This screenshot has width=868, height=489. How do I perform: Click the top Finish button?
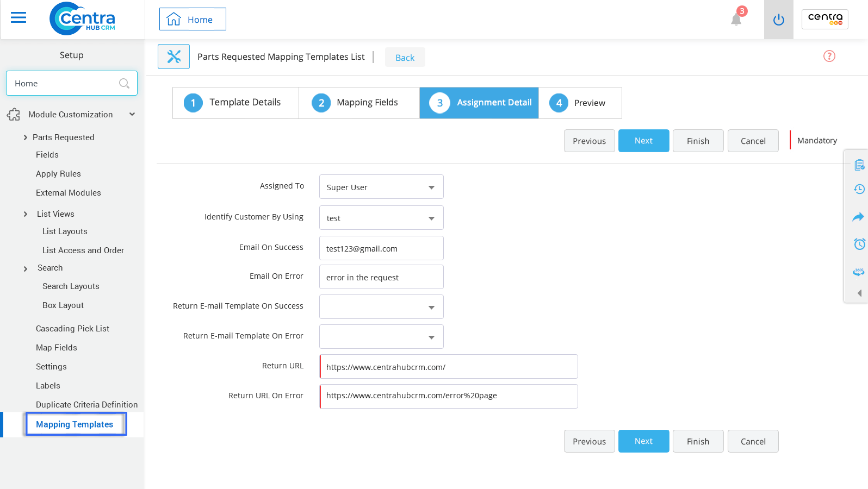click(x=698, y=141)
